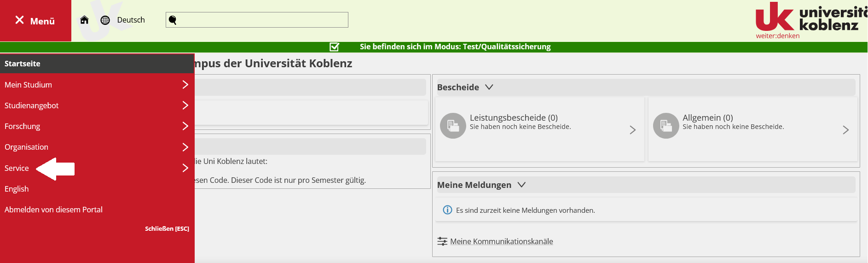This screenshot has width=868, height=263.
Task: Expand Mein Studium submenu chevron
Action: pos(185,85)
